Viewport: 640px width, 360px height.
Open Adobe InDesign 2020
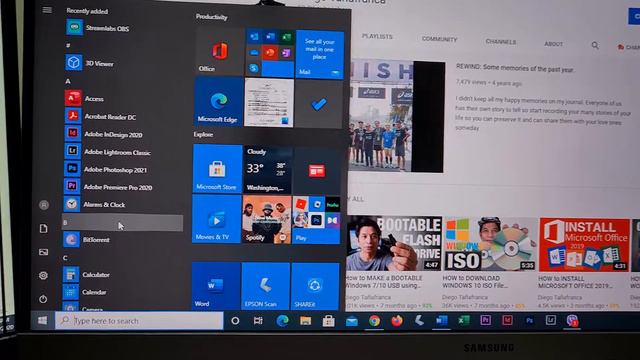point(103,134)
